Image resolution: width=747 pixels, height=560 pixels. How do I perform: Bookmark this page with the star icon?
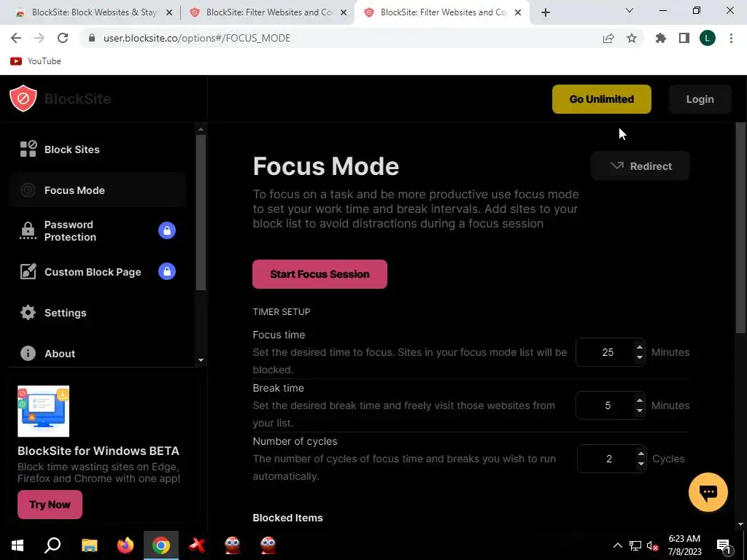[632, 38]
